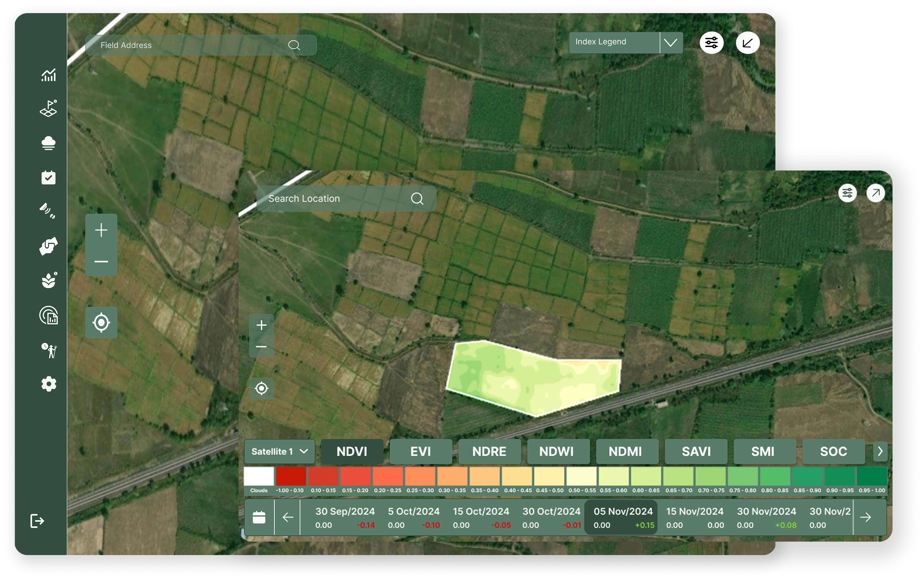The width and height of the screenshot is (924, 579).
Task: Select the SOC index tab
Action: click(x=834, y=451)
